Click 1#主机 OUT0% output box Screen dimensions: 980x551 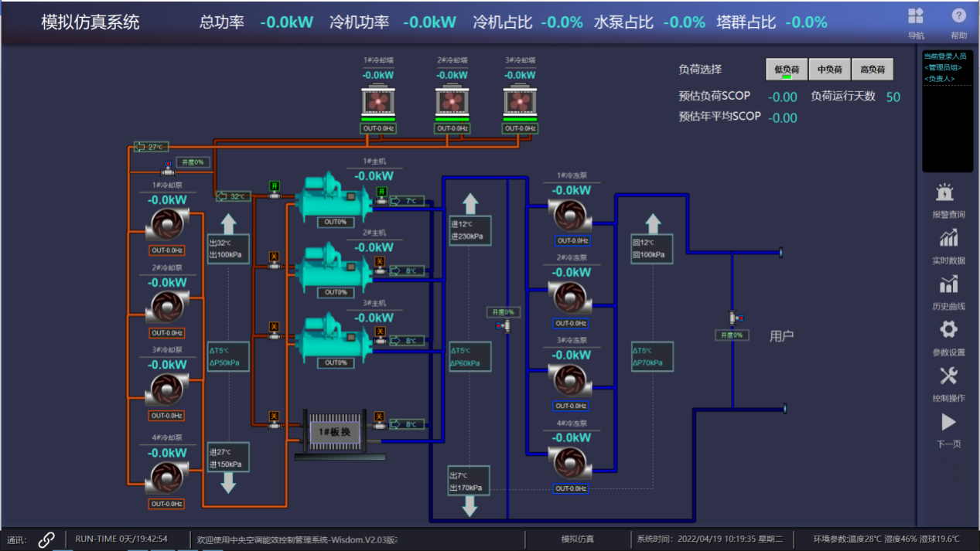(x=335, y=222)
